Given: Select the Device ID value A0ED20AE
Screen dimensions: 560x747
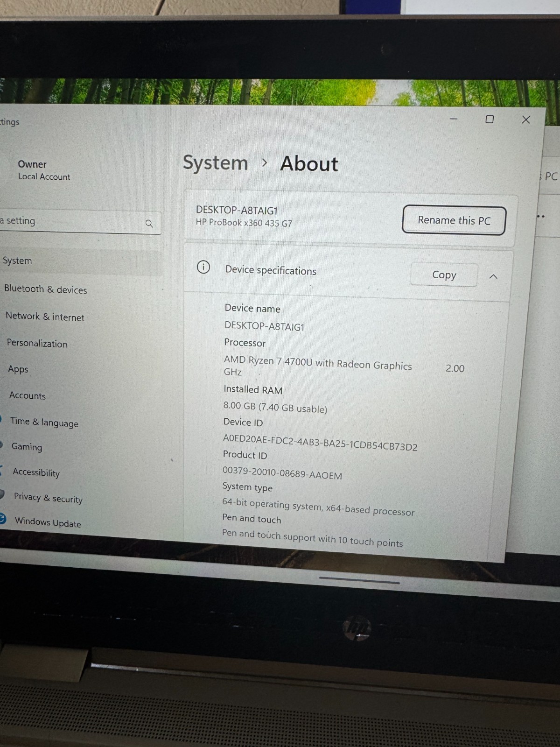Looking at the screenshot, I should pos(320,442).
